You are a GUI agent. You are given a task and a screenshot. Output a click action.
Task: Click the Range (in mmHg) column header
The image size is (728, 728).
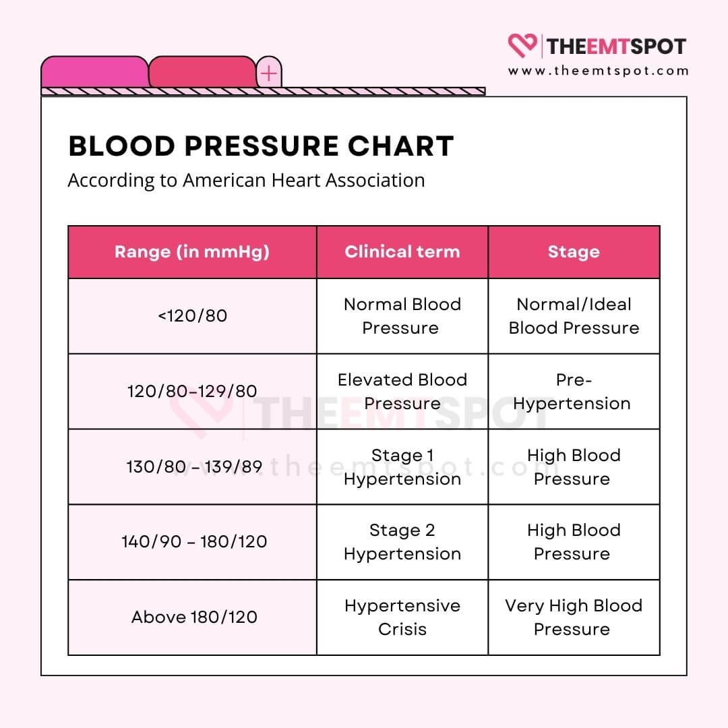point(192,252)
